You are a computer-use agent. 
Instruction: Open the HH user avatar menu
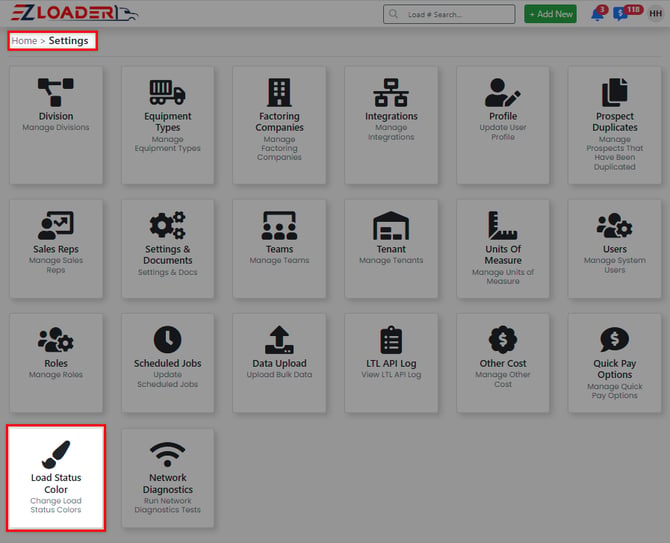655,14
